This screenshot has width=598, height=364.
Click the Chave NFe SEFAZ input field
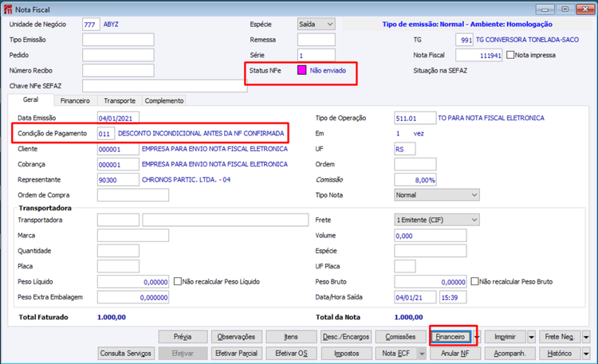165,86
